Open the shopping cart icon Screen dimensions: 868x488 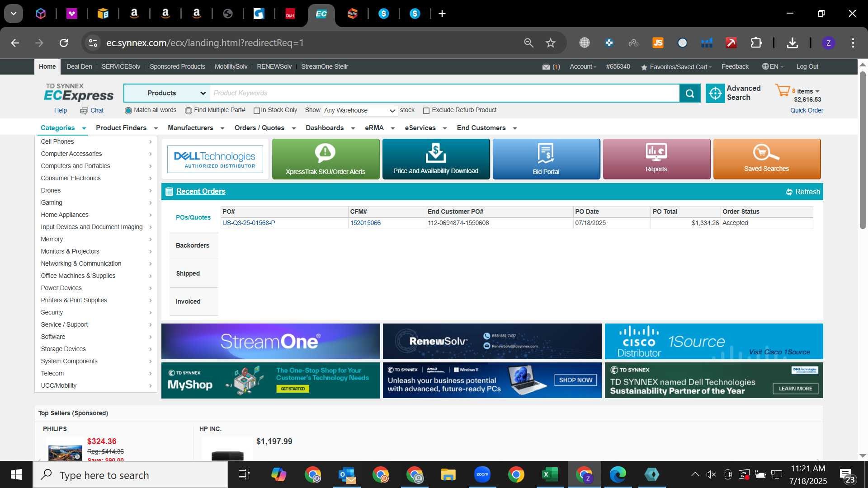click(x=782, y=90)
